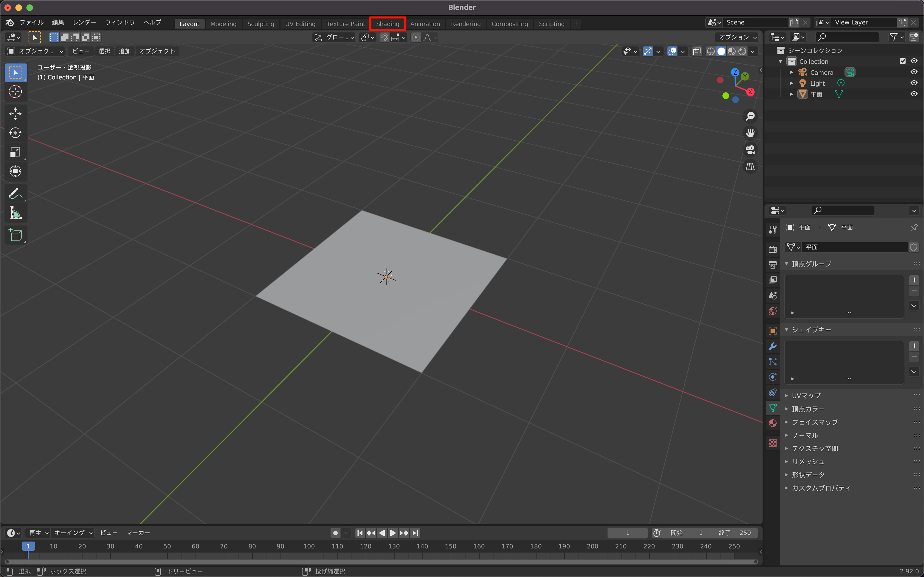Click the 追加 menu button

click(125, 51)
